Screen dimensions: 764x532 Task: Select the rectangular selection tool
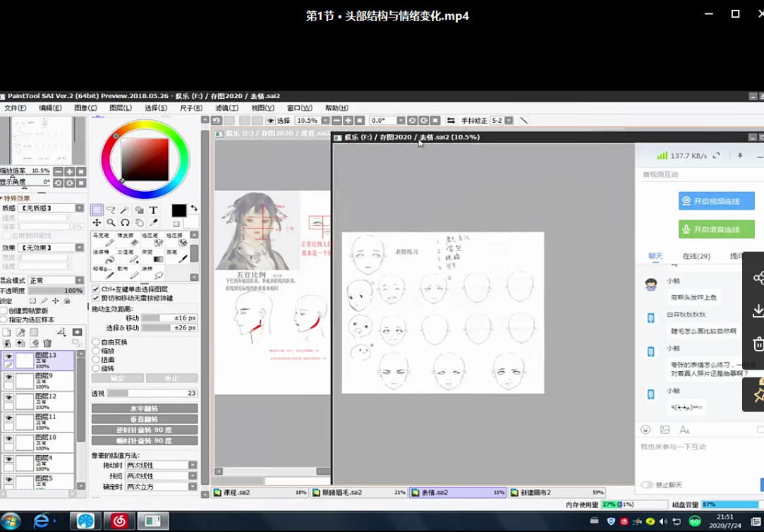[97, 210]
